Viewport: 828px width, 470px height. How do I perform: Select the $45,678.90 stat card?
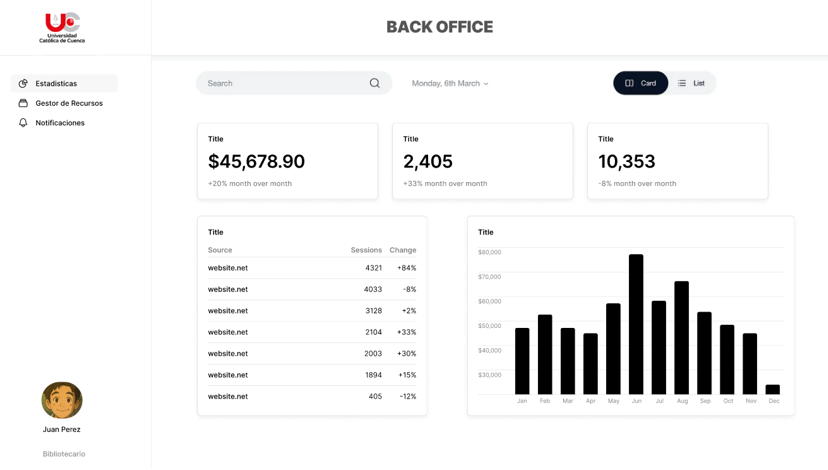288,161
